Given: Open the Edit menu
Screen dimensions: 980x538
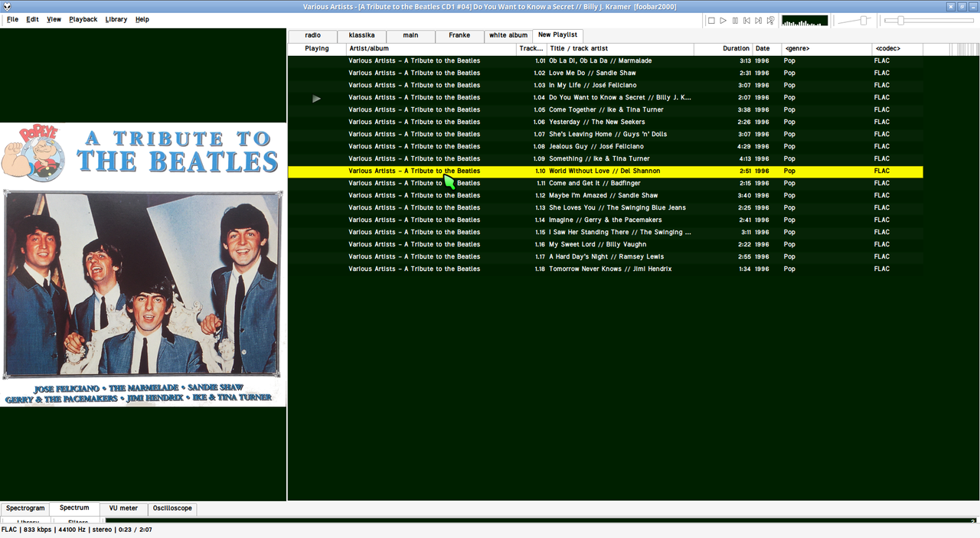Looking at the screenshot, I should pos(32,19).
